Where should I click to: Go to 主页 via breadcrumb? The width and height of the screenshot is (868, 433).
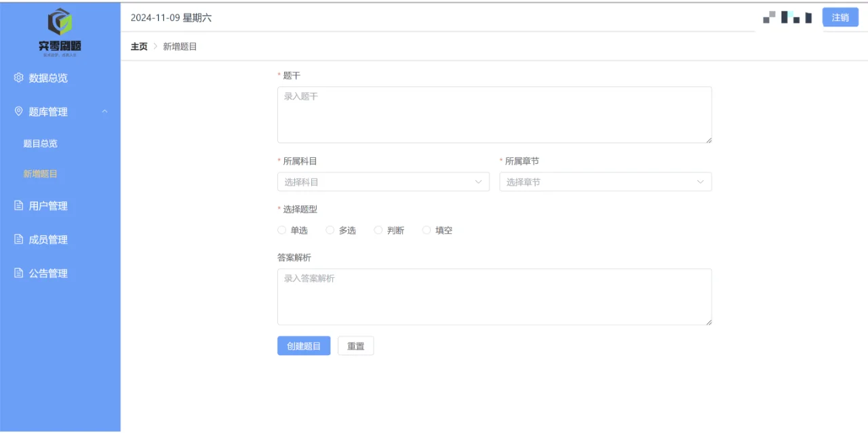pos(138,46)
